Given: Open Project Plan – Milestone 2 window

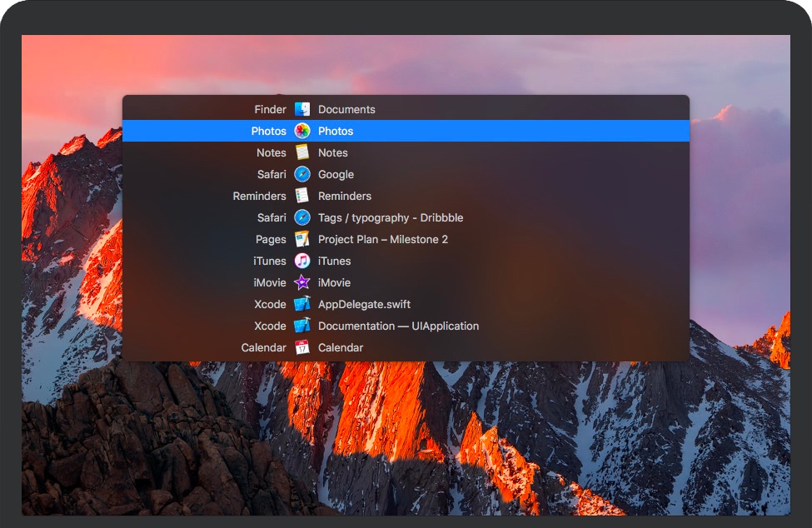Looking at the screenshot, I should (382, 239).
